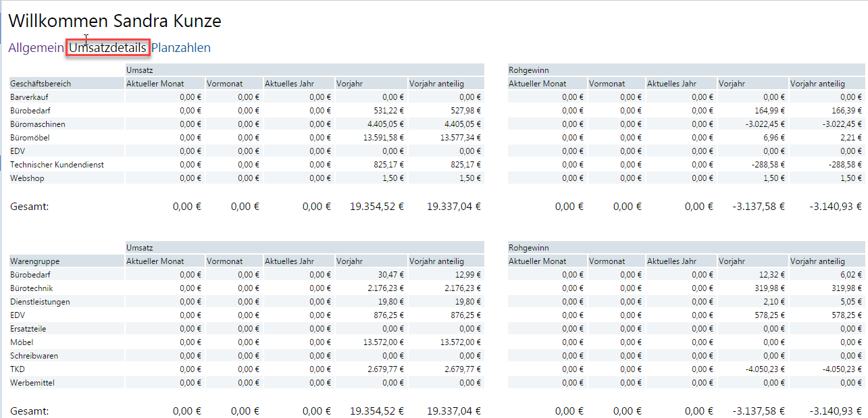Click the TKD product group row

[18, 369]
